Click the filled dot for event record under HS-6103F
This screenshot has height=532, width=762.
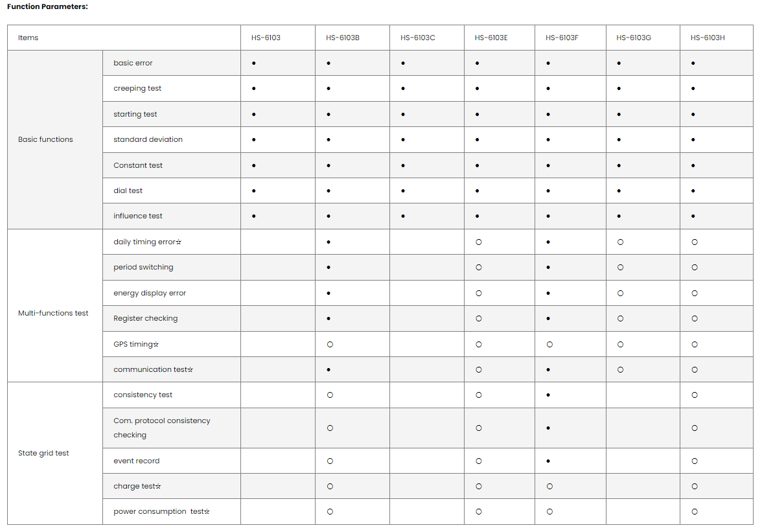click(x=548, y=461)
